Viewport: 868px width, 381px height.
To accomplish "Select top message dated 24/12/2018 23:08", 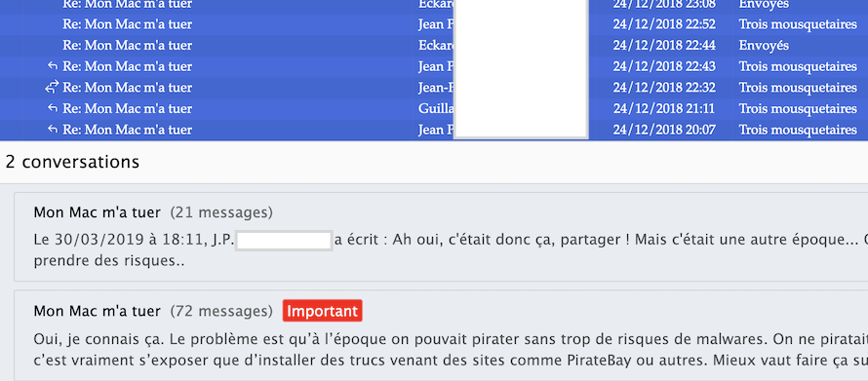I will [x=434, y=5].
